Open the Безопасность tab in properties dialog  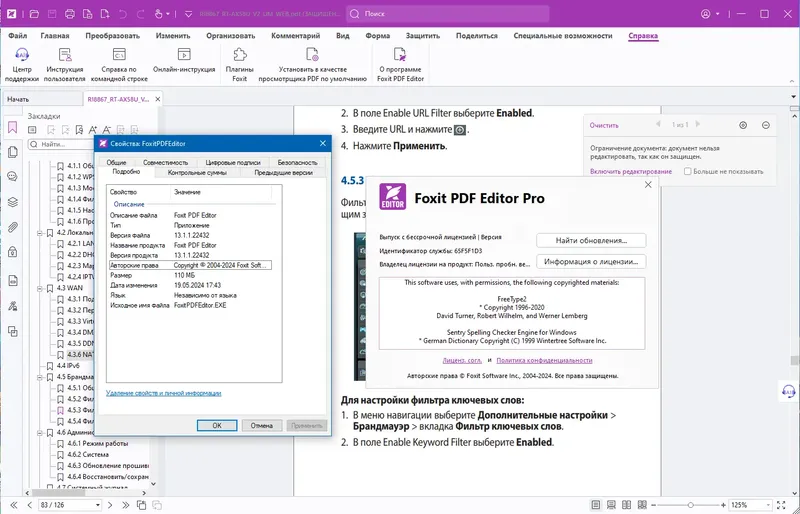click(297, 162)
